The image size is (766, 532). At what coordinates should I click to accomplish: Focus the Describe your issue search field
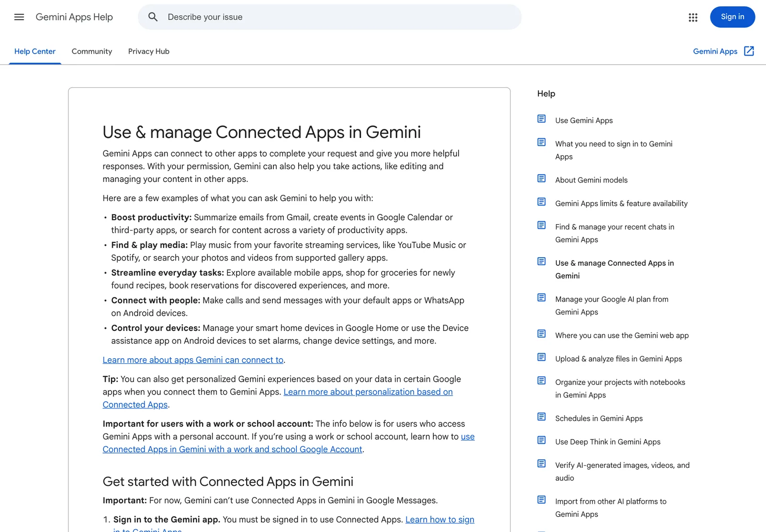point(330,17)
